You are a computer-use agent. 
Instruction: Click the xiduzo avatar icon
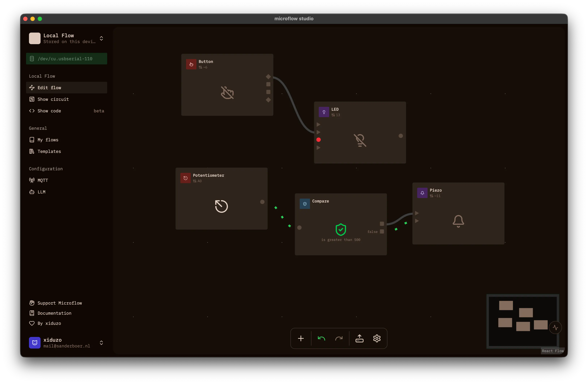35,343
